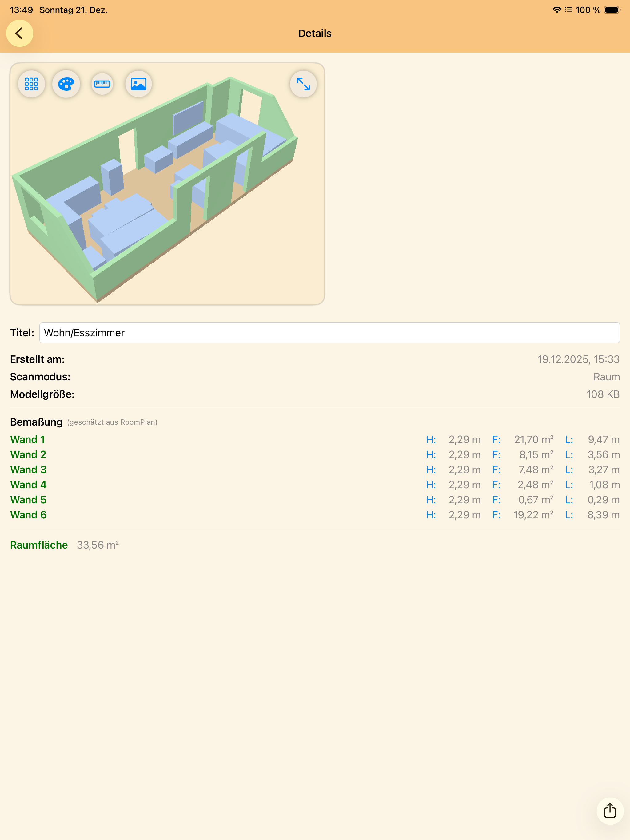The image size is (630, 840).
Task: Click the Modellgröße value 108 KB
Action: click(x=603, y=394)
